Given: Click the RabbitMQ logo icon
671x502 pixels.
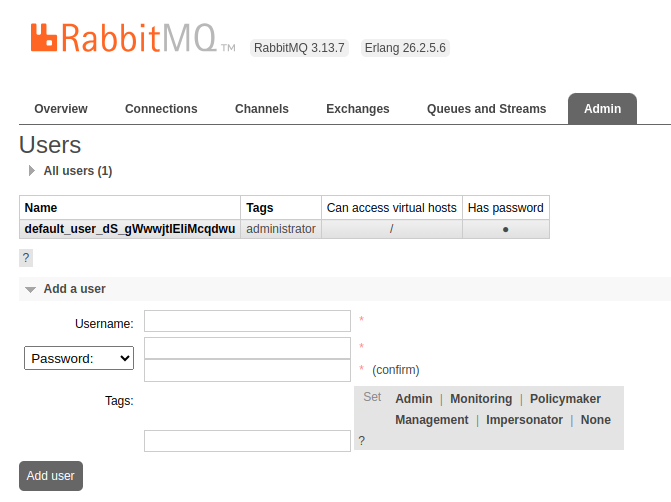Looking at the screenshot, I should tap(44, 38).
